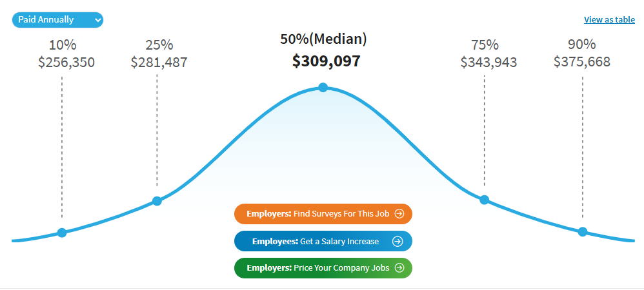Click the arrow icon on the orange Find Surveys button
Image resolution: width=644 pixels, height=290 pixels.
(399, 213)
